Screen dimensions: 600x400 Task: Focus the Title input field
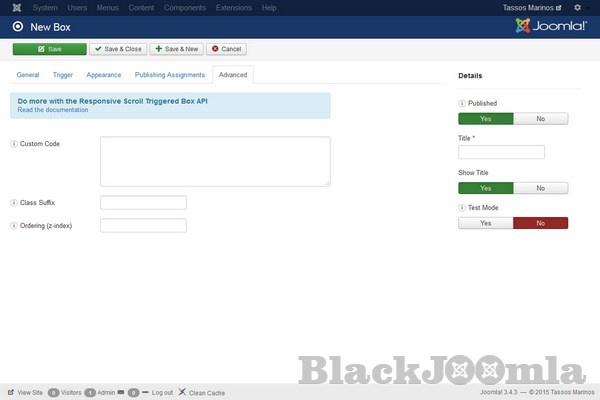501,152
